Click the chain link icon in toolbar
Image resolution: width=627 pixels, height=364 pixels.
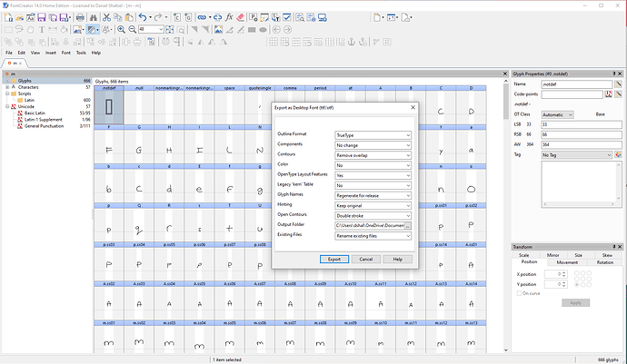202,17
